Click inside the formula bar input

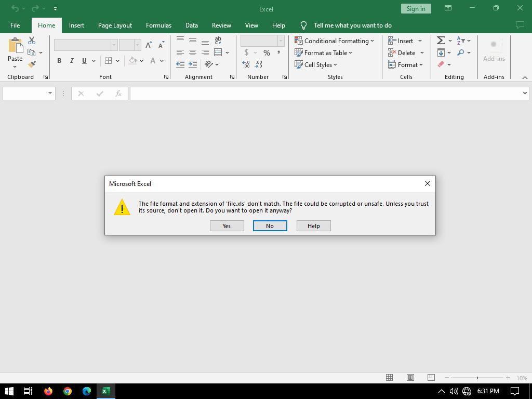point(325,94)
